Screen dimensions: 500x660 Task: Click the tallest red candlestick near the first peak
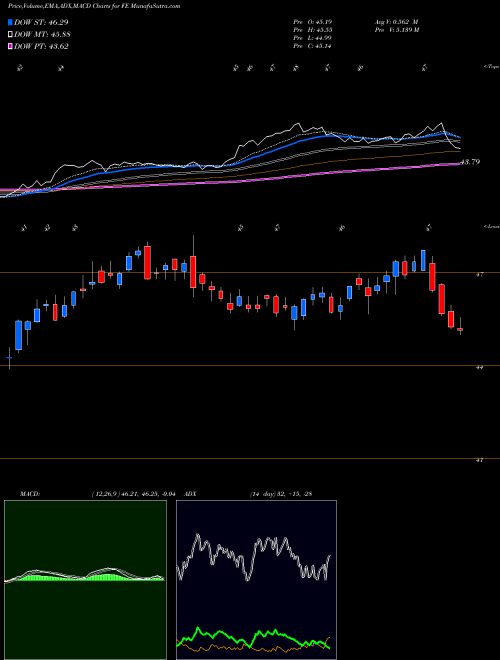click(147, 263)
